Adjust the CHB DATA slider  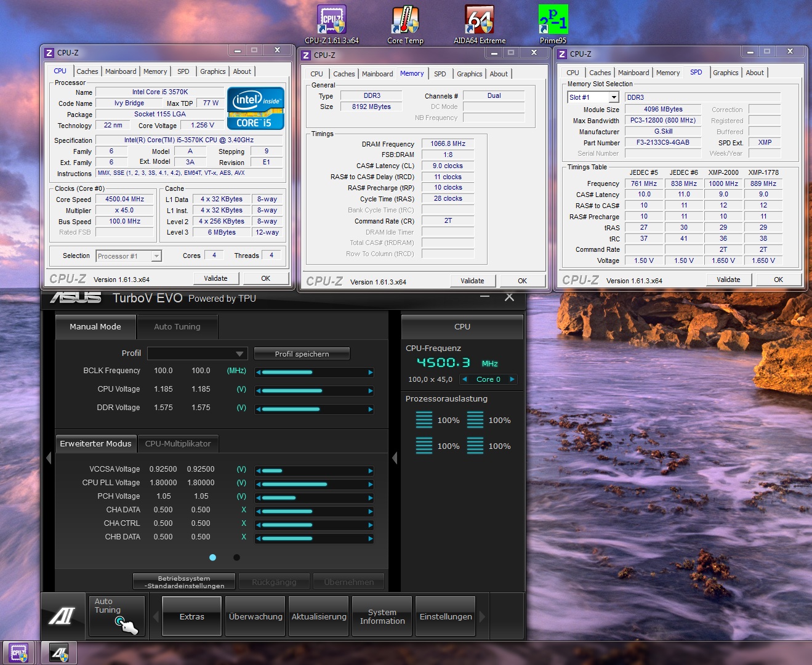click(x=315, y=539)
